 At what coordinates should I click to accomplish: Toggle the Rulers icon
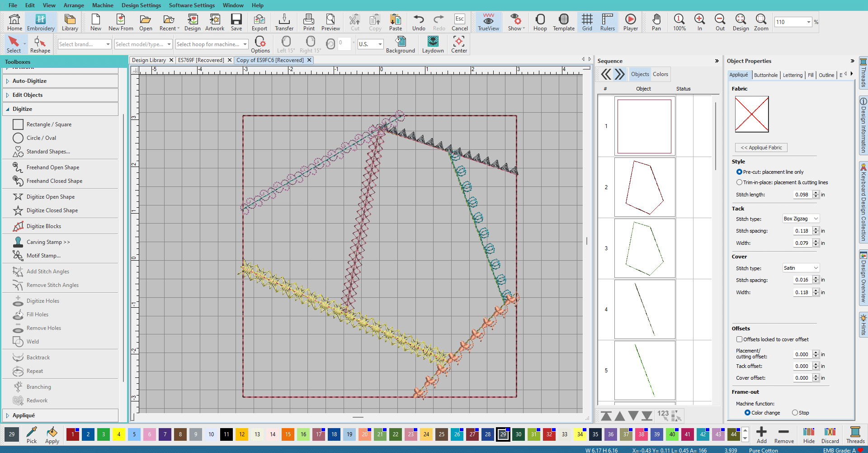(x=607, y=22)
